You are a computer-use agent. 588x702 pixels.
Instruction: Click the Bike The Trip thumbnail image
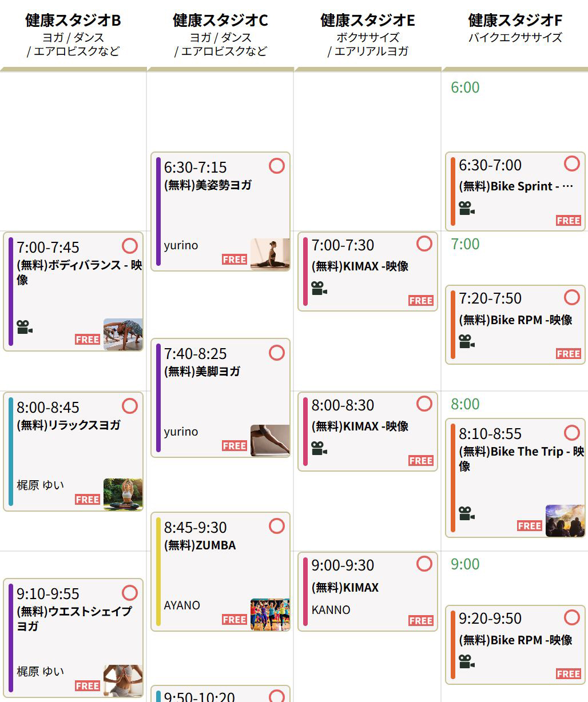565,520
